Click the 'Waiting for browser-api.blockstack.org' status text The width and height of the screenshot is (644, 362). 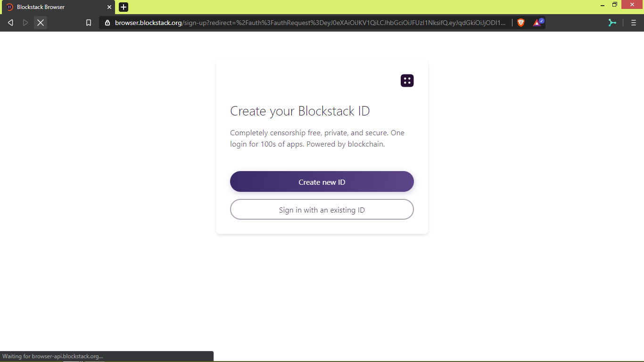[53, 356]
